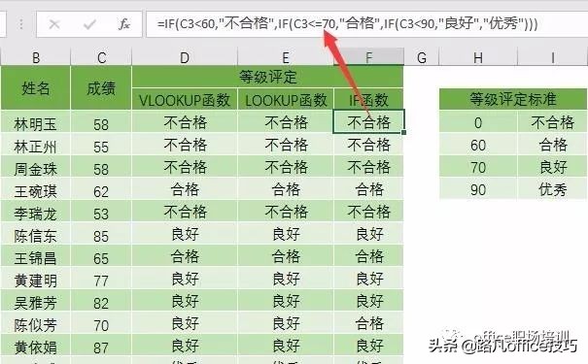The height and width of the screenshot is (364, 588).
Task: Click LOOKUP result 合格 in 王碗琪 row
Action: click(x=286, y=189)
